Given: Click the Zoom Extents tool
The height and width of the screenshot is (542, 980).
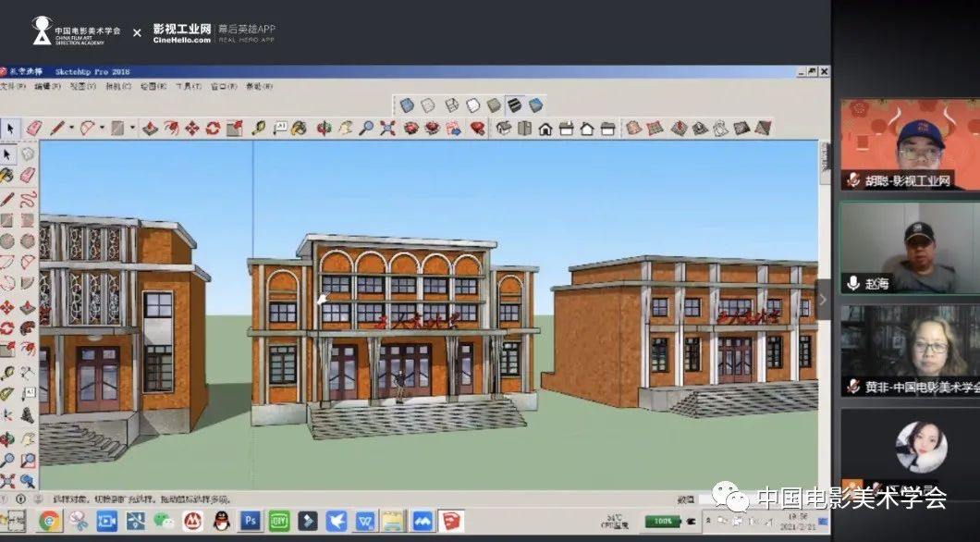Looking at the screenshot, I should [x=387, y=129].
